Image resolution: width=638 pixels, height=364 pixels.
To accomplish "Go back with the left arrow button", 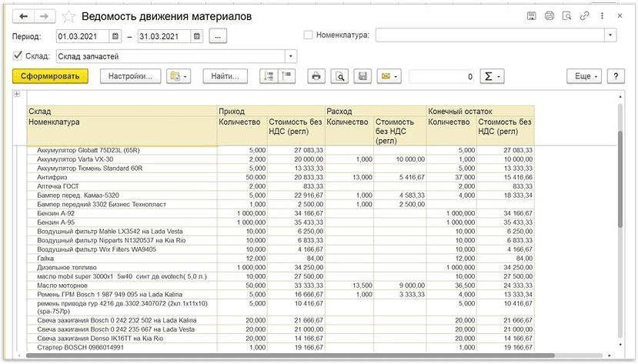I will (x=23, y=16).
